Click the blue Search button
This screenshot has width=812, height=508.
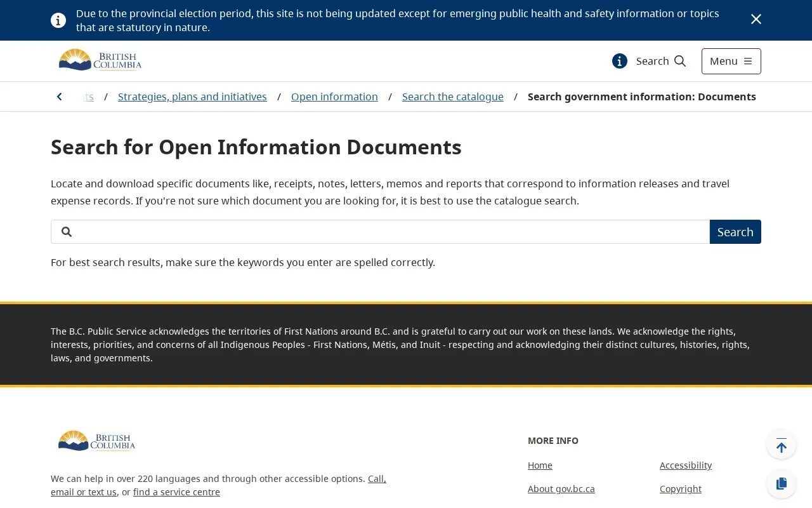tap(735, 232)
